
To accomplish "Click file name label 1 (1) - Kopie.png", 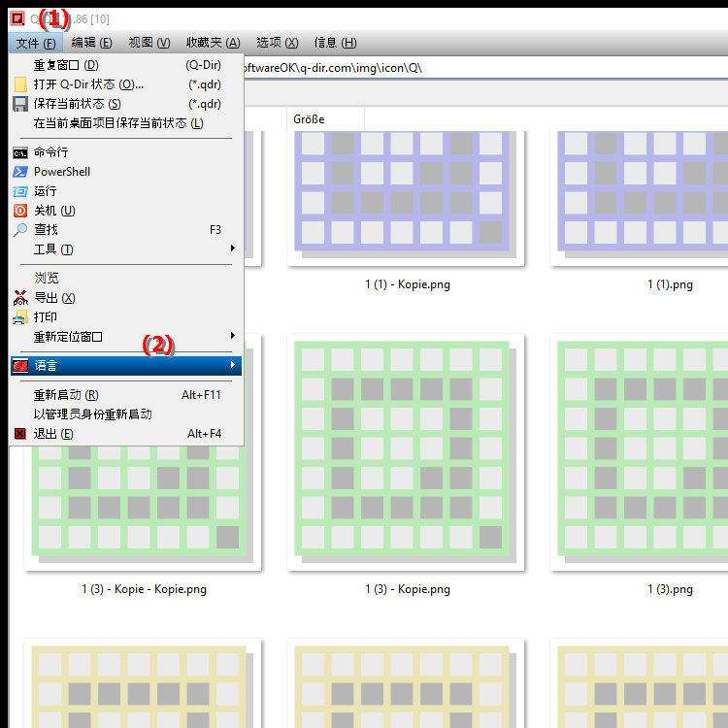I will pos(408,284).
